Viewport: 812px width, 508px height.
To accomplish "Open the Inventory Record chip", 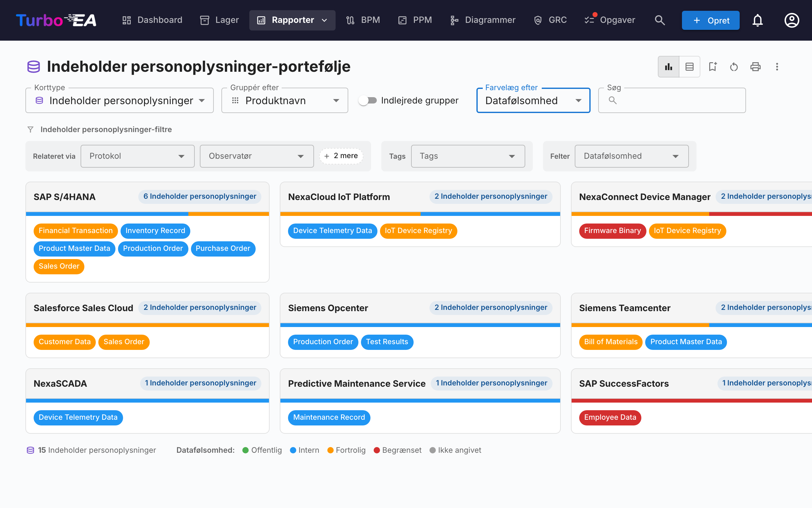I will point(155,231).
